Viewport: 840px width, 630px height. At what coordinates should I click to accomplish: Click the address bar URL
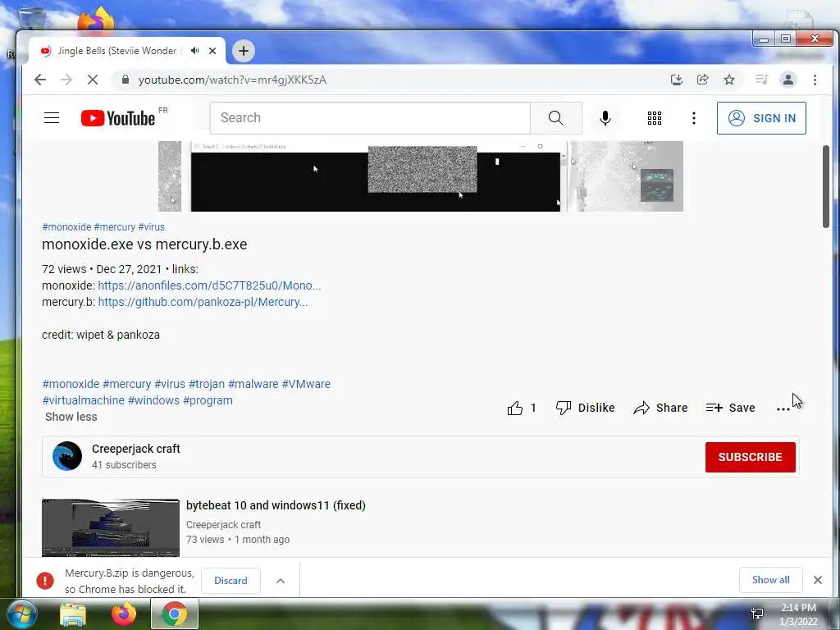232,80
